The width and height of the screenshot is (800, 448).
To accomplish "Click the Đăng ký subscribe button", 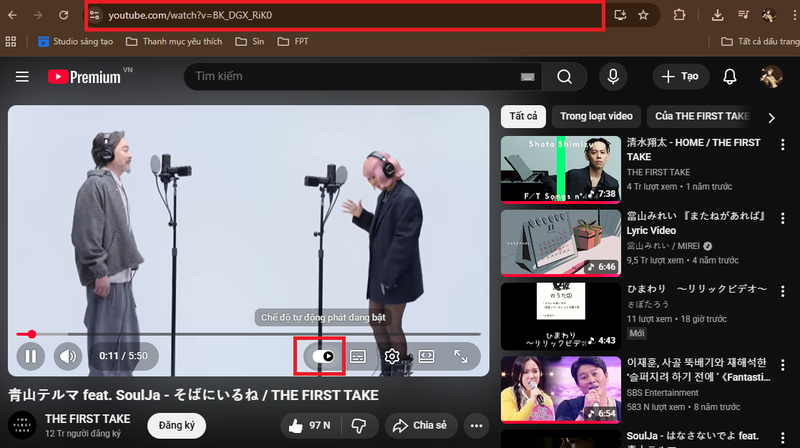I will pos(177,425).
